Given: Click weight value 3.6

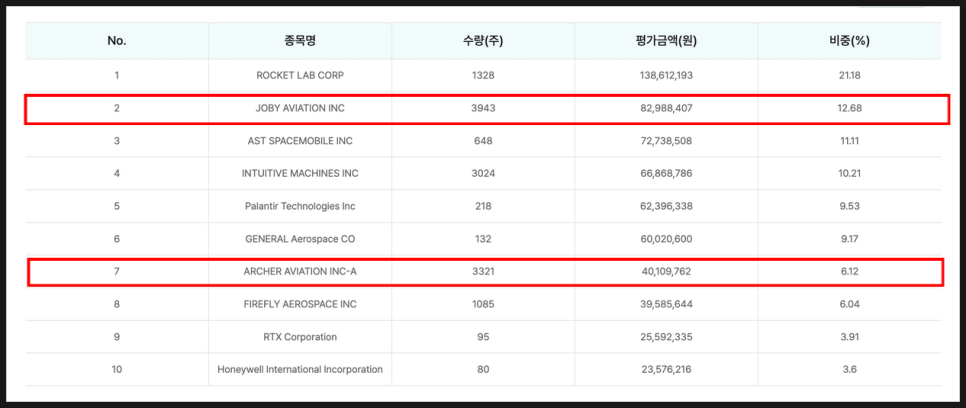Looking at the screenshot, I should point(850,369).
